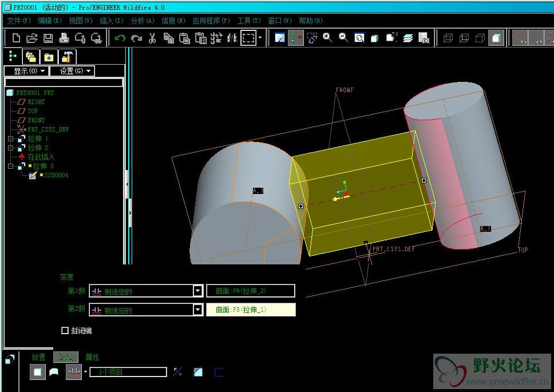Switch to No Hidden display mode

[480, 38]
